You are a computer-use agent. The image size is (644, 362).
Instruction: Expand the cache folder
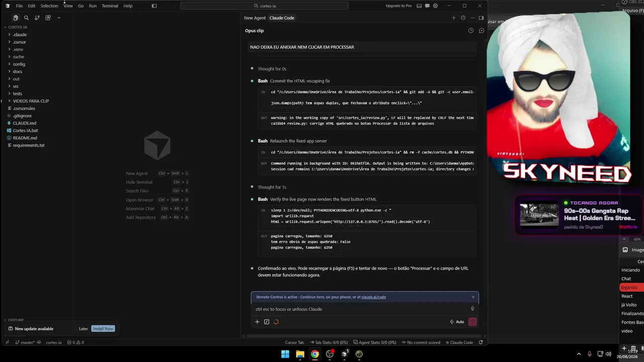38,57
